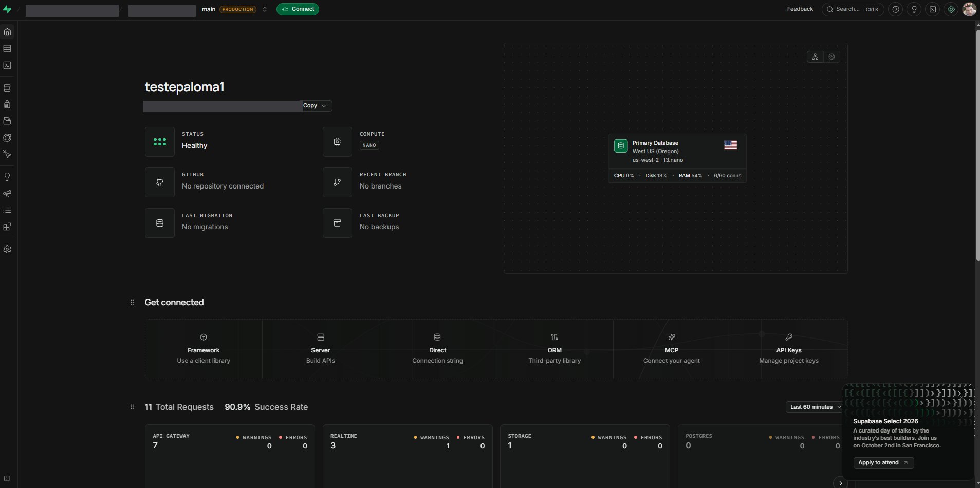This screenshot has height=488, width=980.
Task: Select the ORM third-party library option
Action: click(x=554, y=349)
